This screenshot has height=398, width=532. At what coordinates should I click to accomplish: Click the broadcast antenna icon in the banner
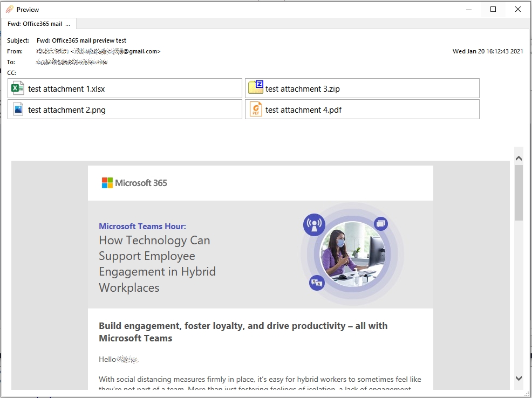[x=313, y=224]
